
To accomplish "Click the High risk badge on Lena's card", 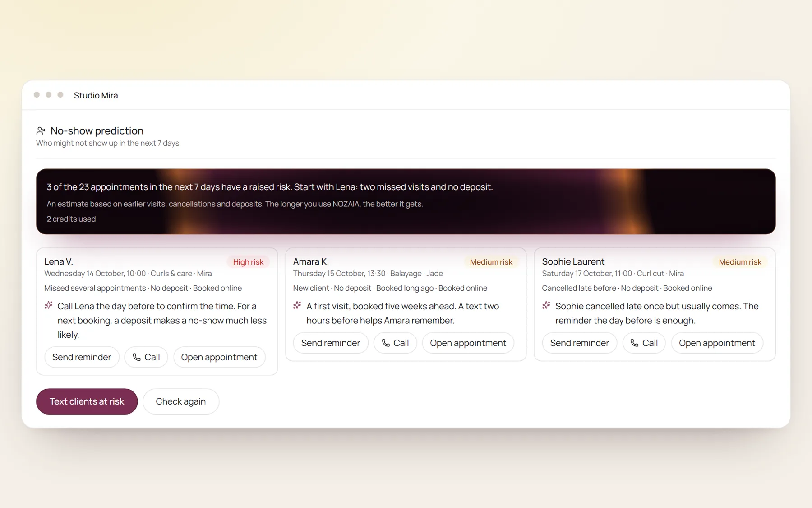I will [248, 262].
